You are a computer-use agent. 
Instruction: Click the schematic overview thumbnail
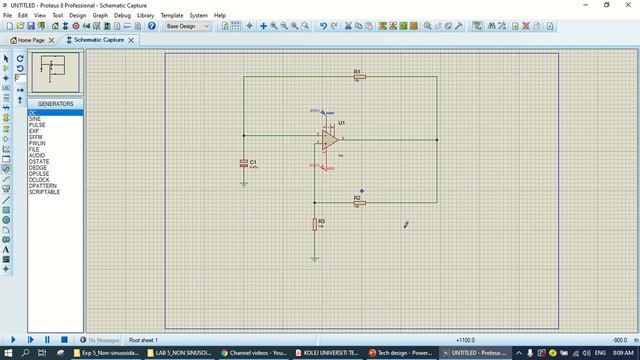point(56,72)
